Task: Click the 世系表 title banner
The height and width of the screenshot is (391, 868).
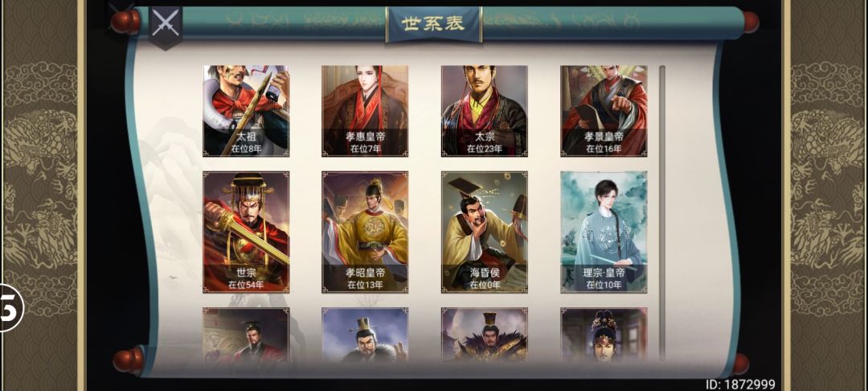Action: pyautogui.click(x=433, y=24)
